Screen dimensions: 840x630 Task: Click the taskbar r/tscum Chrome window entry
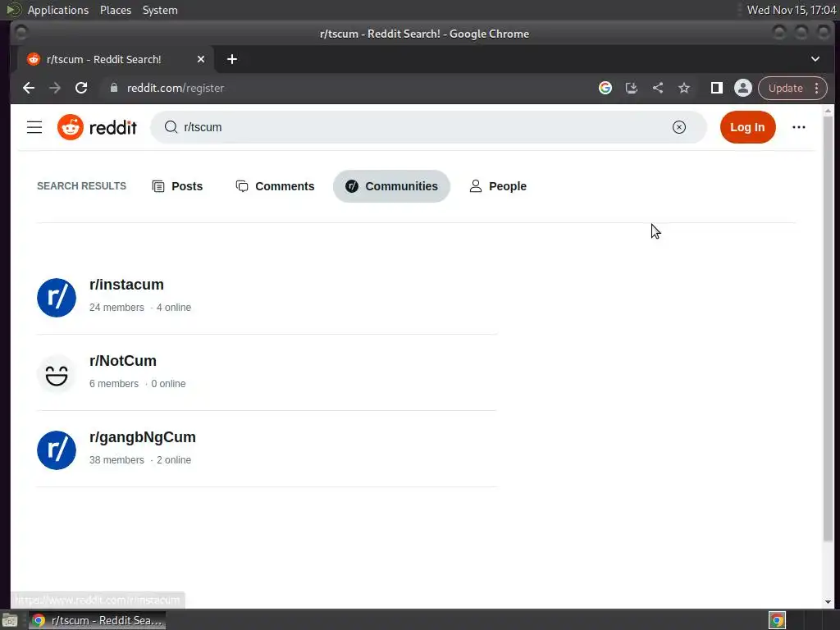[97, 620]
